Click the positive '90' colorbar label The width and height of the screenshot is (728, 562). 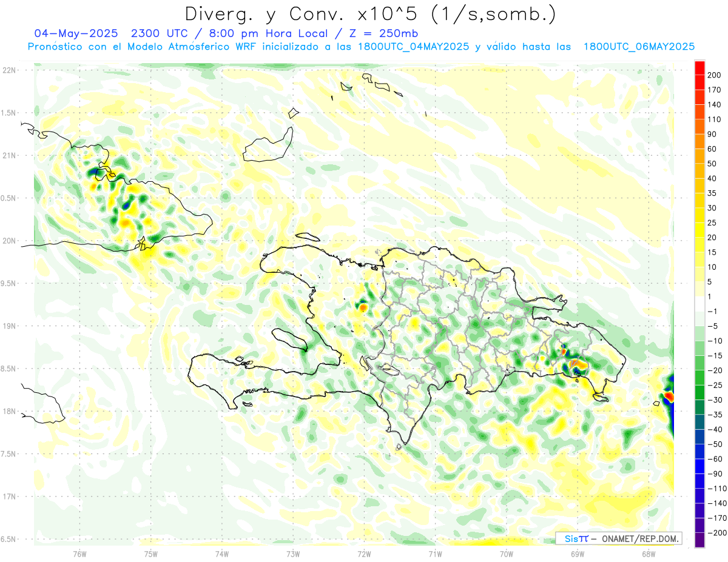(713, 134)
